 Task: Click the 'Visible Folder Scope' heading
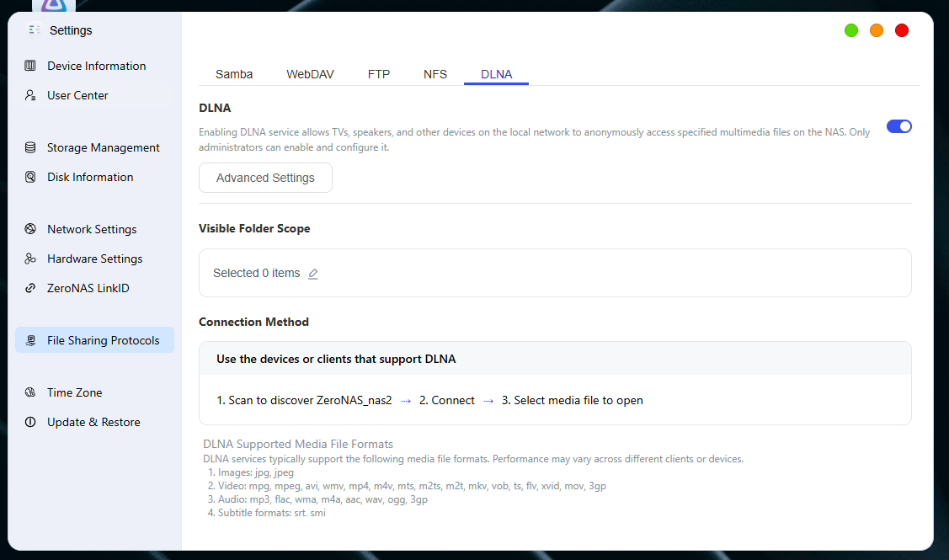coord(254,228)
